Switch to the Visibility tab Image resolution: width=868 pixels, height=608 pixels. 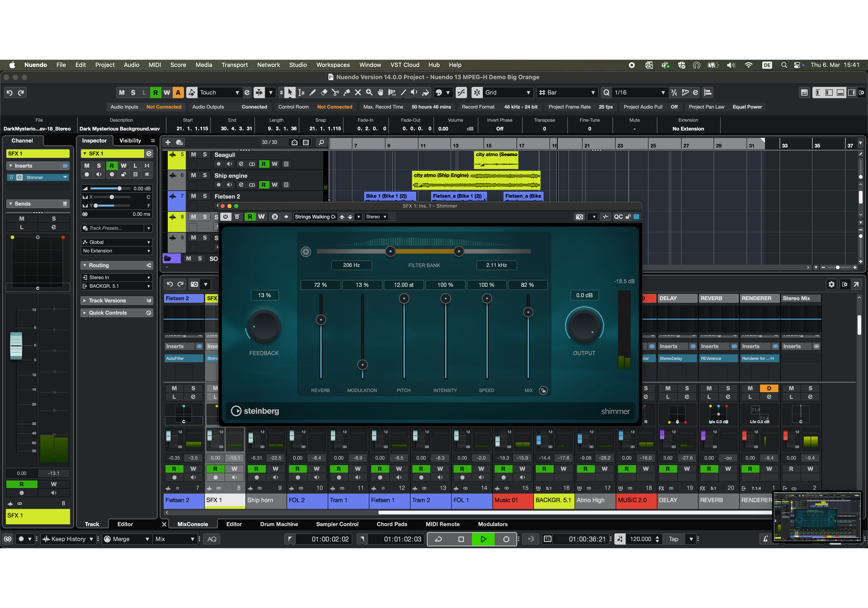130,141
